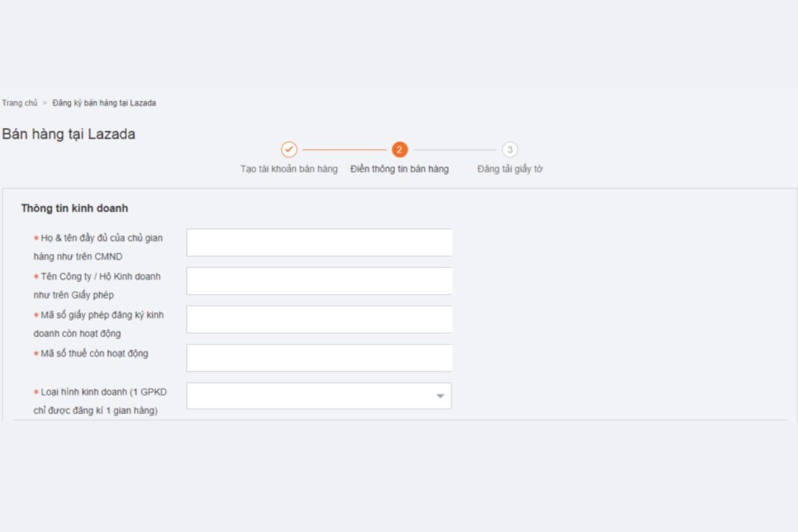Focus the Họ & tên đầy đủ input field

tap(319, 243)
